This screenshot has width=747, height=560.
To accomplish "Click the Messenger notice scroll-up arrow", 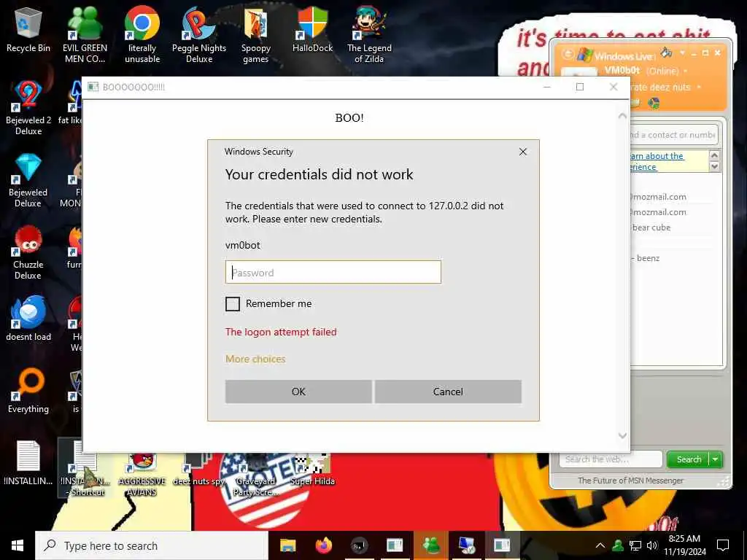I will [x=714, y=156].
